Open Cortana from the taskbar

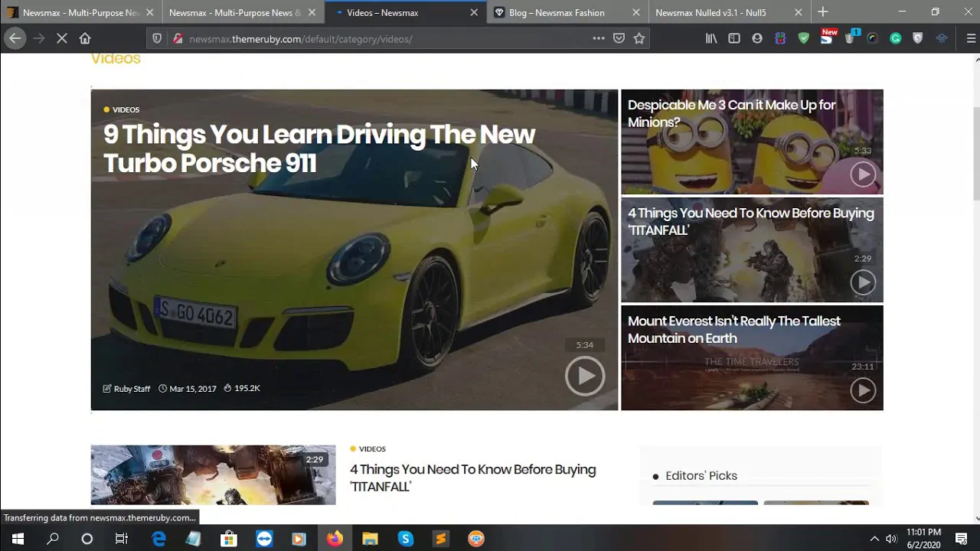tap(87, 539)
